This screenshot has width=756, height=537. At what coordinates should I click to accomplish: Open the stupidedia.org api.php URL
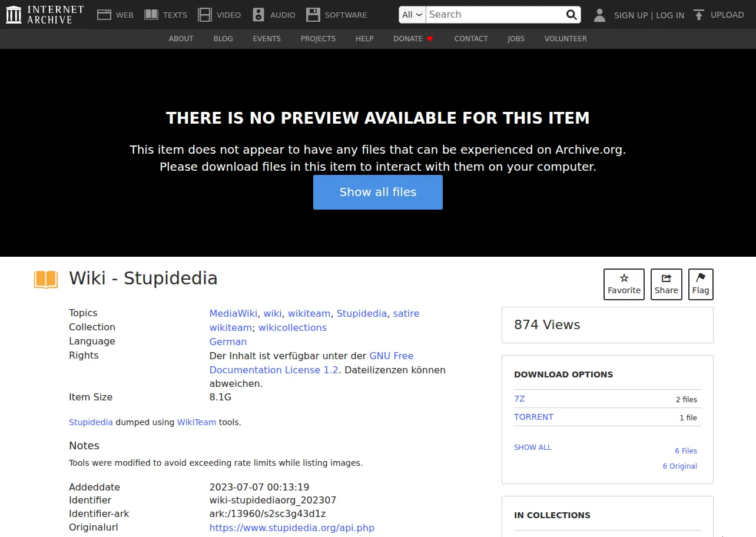click(x=292, y=528)
